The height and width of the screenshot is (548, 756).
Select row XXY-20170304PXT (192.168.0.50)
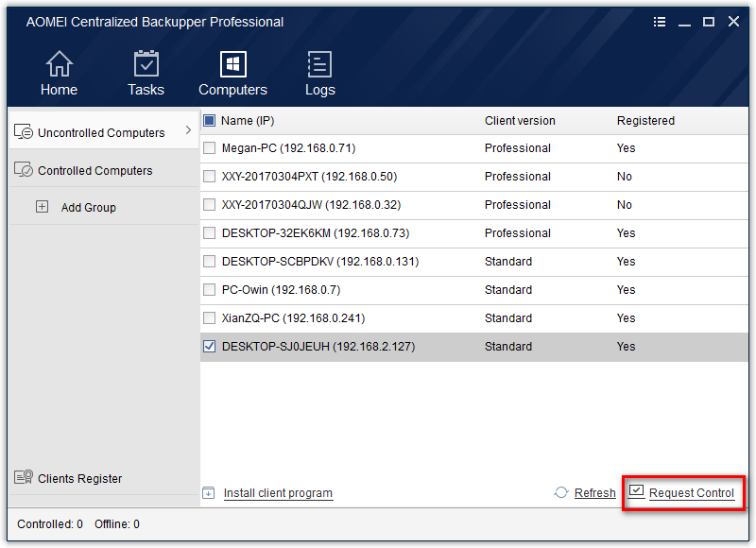[474, 177]
